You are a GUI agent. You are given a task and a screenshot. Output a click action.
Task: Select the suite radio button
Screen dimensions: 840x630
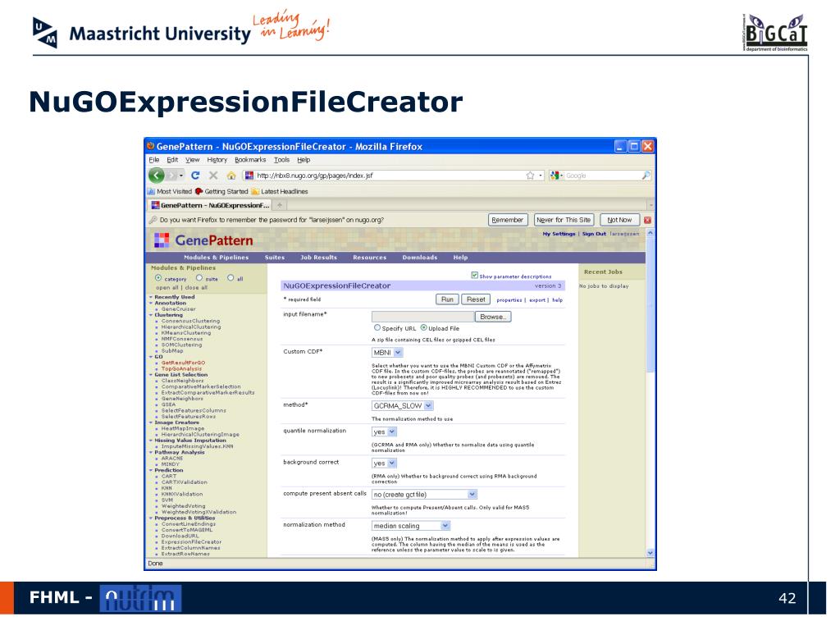199,278
